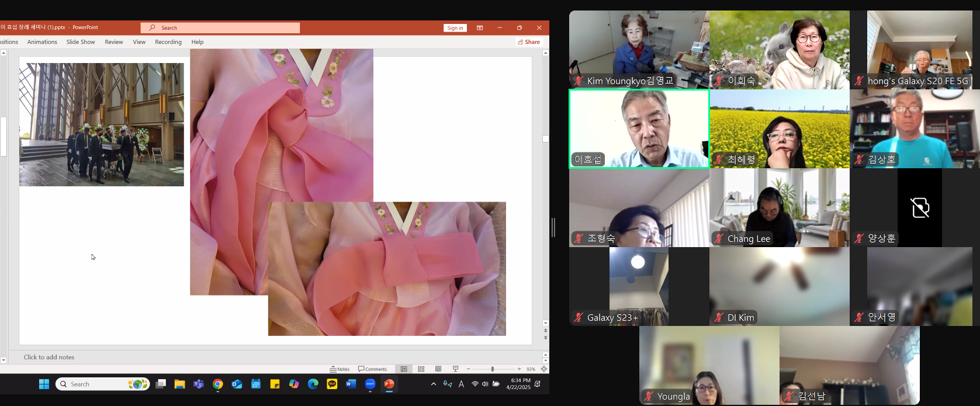980x406 pixels.
Task: Open Word from the taskbar
Action: pyautogui.click(x=351, y=384)
